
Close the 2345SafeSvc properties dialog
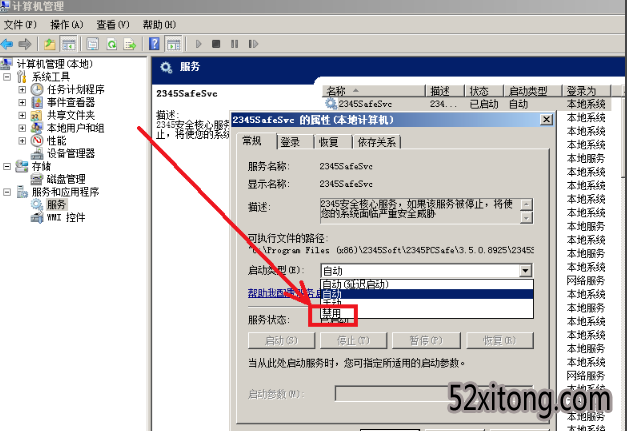coord(546,120)
